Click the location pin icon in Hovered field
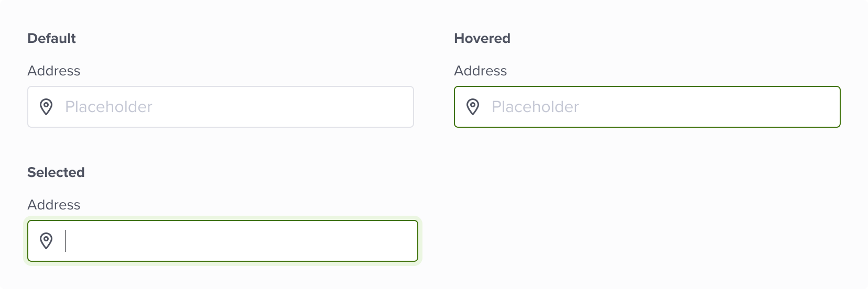This screenshot has height=289, width=868. pyautogui.click(x=473, y=107)
